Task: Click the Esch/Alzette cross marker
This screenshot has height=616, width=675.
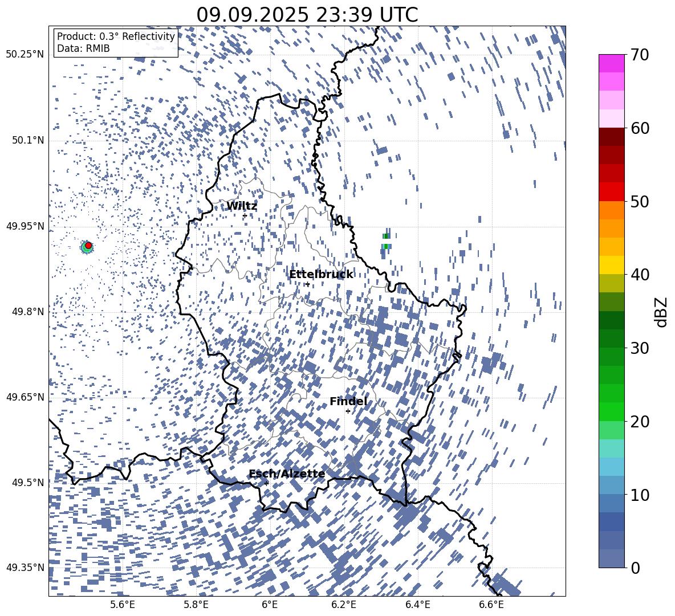Action: coord(266,483)
